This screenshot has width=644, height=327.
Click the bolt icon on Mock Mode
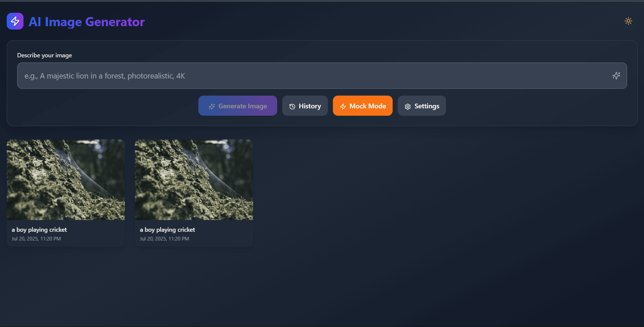(x=343, y=106)
